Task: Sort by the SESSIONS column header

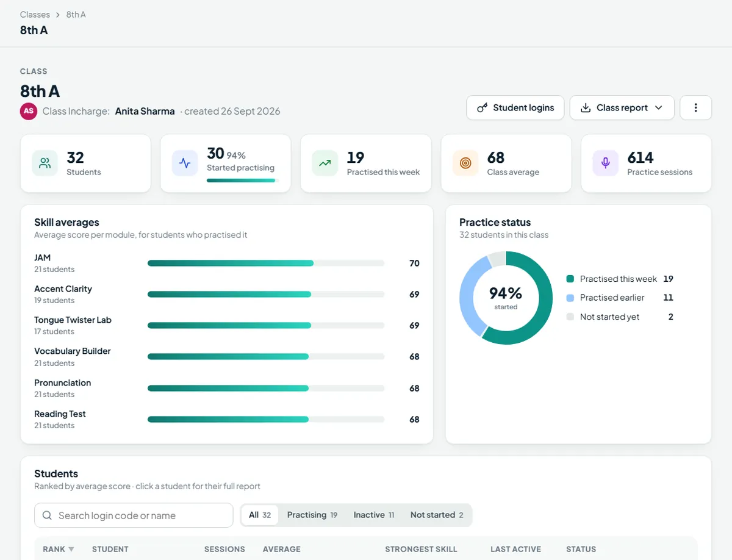Action: pyautogui.click(x=224, y=549)
